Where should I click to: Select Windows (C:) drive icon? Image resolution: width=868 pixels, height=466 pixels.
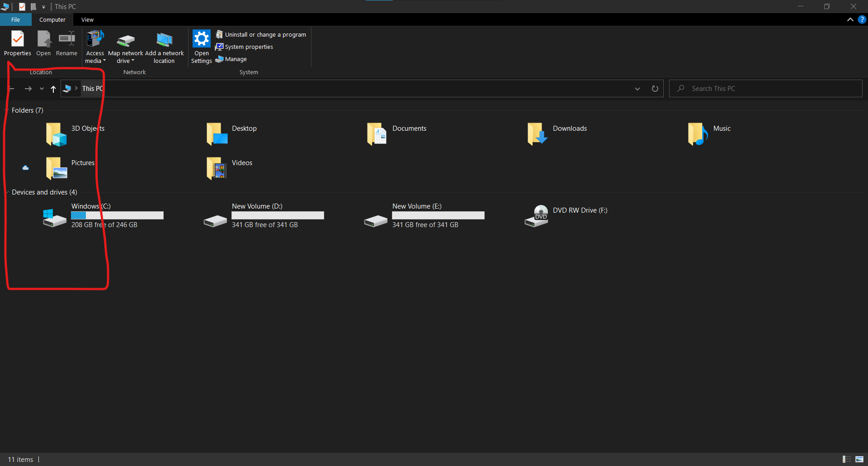(54, 218)
